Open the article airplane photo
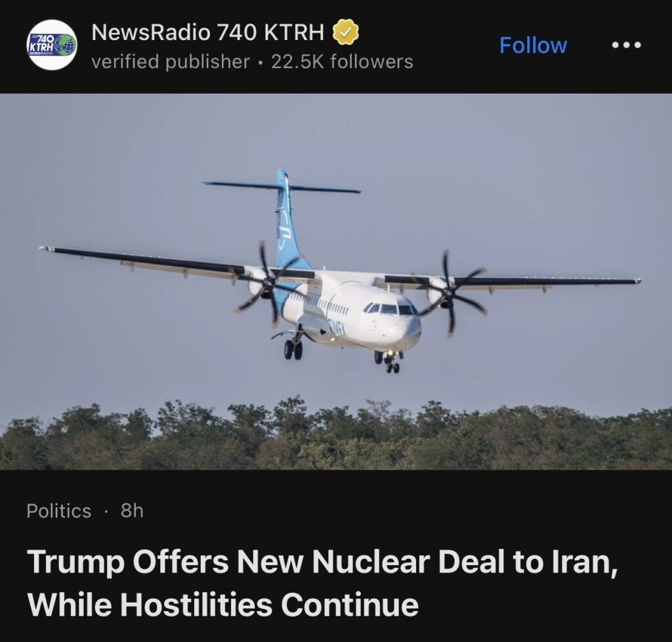672x642 pixels. point(336,281)
